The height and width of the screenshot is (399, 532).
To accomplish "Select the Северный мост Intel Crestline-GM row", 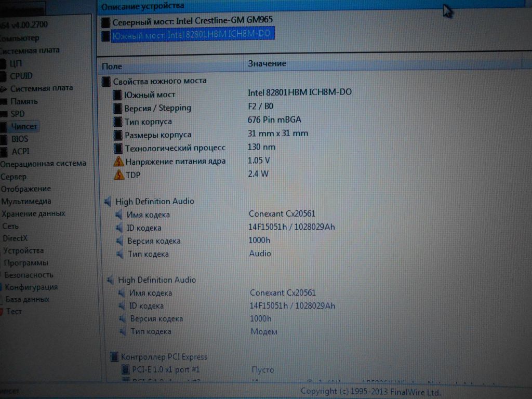I will coord(192,21).
